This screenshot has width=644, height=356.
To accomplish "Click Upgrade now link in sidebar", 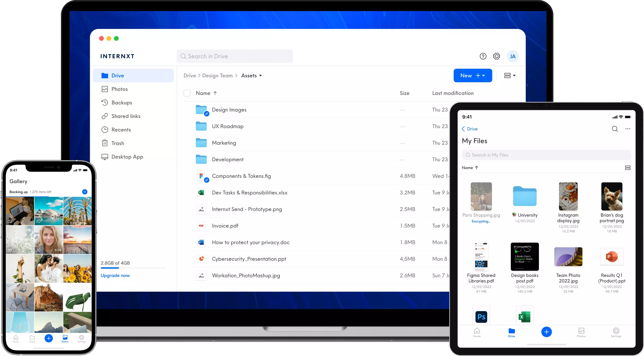I will (115, 275).
